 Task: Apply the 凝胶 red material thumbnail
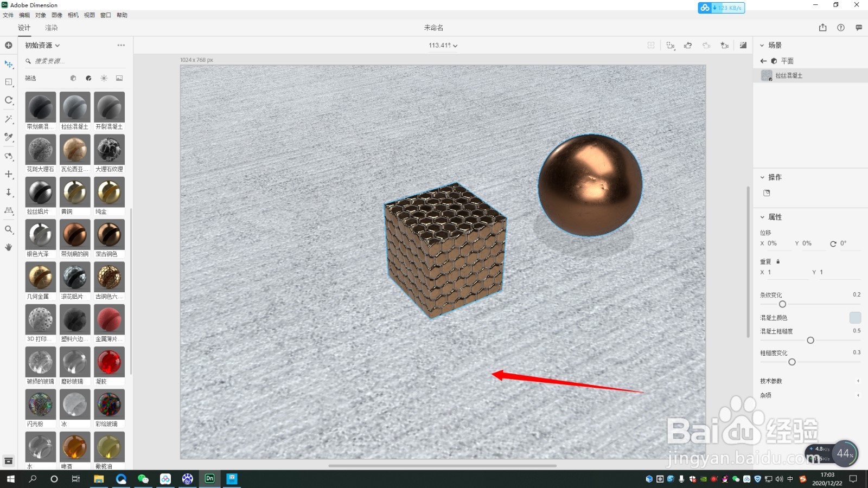coord(109,362)
